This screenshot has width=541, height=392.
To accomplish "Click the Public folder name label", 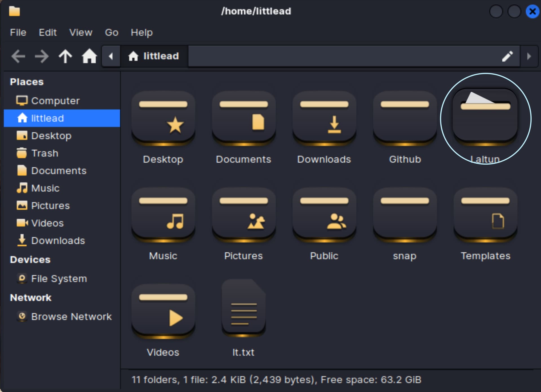I will (324, 256).
